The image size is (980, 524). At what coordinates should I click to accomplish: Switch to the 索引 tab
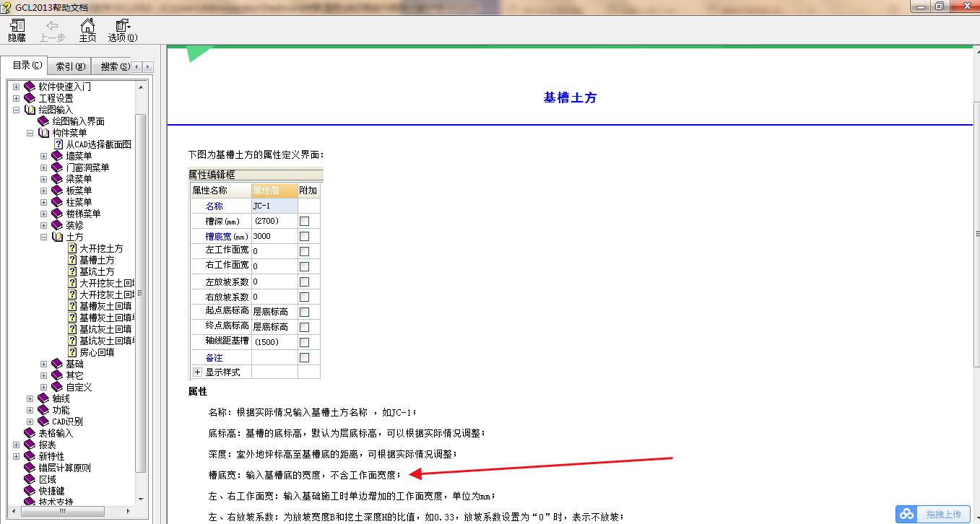click(x=70, y=66)
